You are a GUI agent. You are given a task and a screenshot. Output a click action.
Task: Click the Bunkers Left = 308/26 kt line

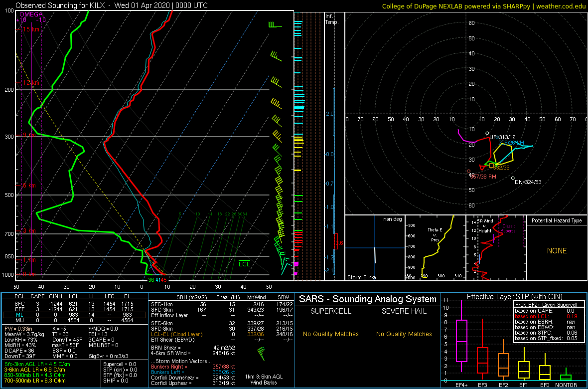pos(193,373)
